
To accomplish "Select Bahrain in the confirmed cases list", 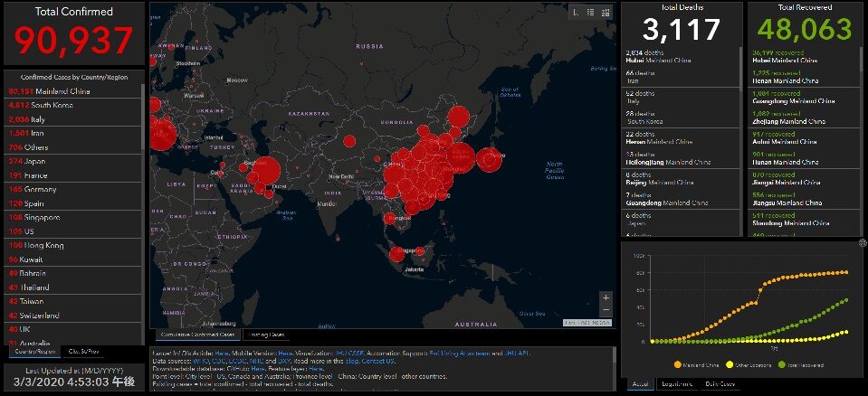I will 73,273.
